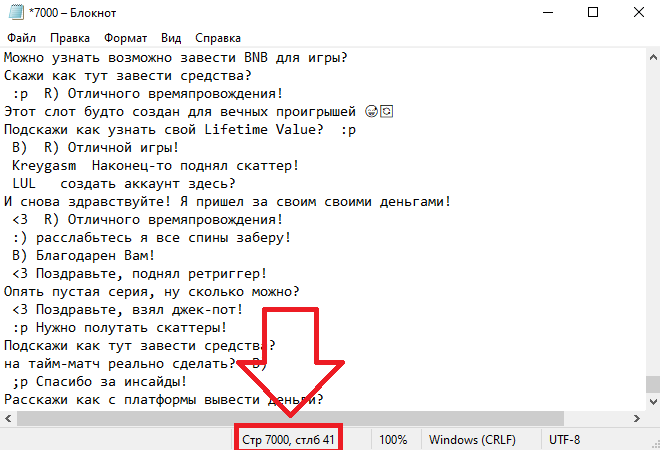Click line 'B) Благодарен Вам!'
660x450 pixels.
pos(83,256)
